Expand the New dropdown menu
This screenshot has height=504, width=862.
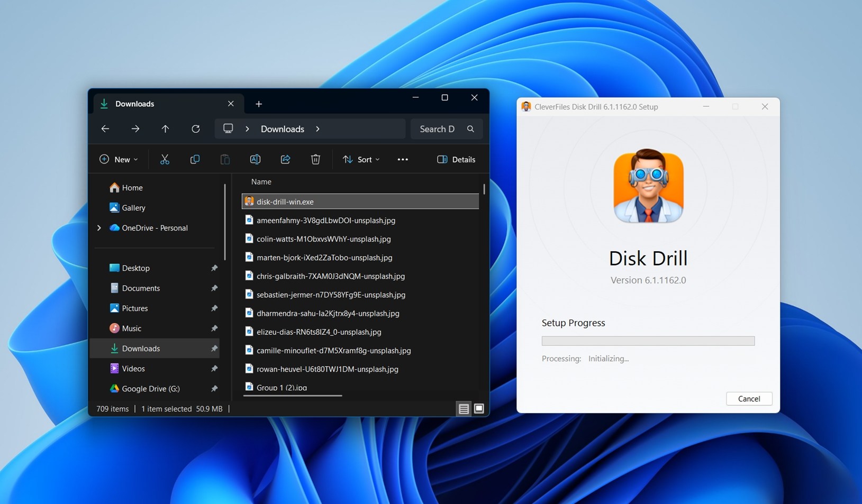tap(119, 159)
